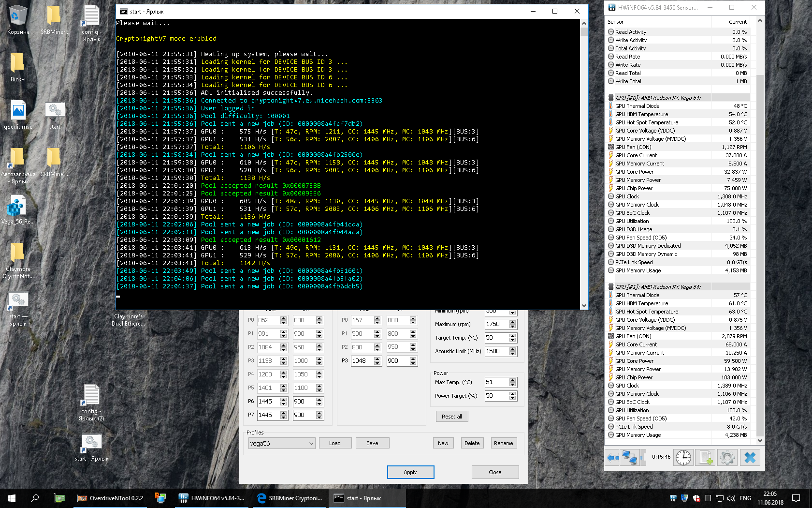The image size is (812, 508).
Task: Click HWiNFO Current column header
Action: click(730, 22)
